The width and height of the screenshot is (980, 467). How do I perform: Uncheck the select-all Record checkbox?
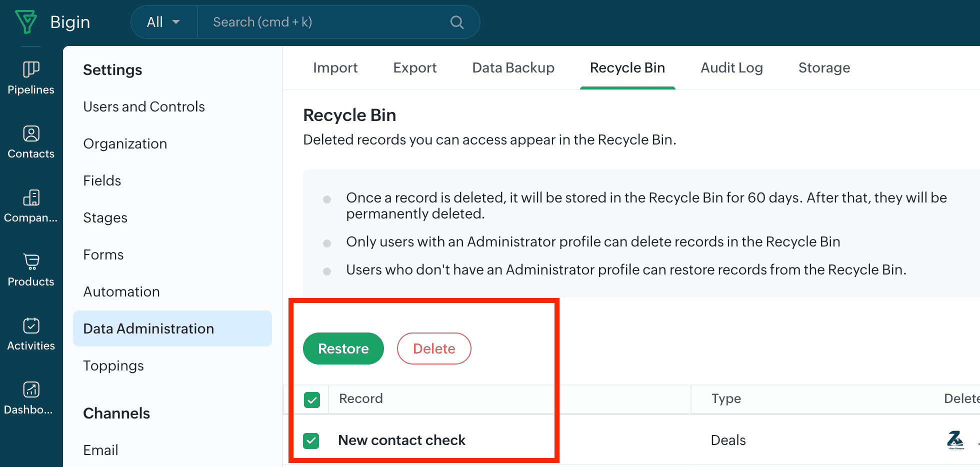(x=312, y=399)
